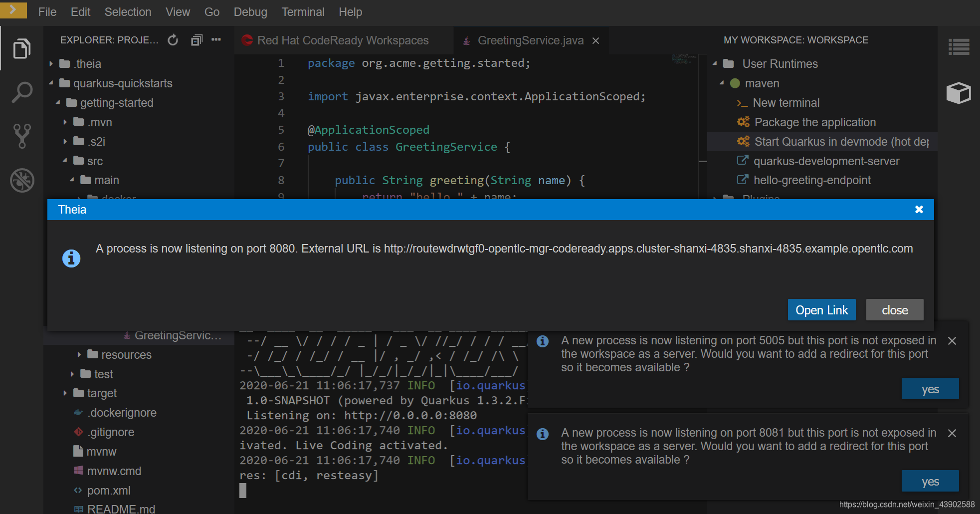
Task: Collapse the maven runtime node
Action: pos(722,83)
